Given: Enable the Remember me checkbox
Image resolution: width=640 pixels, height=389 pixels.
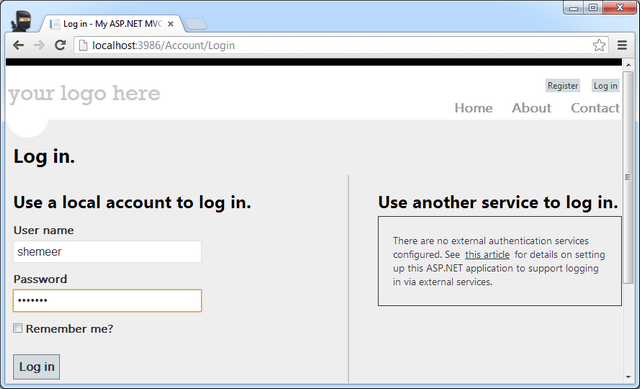Looking at the screenshot, I should click(x=18, y=328).
